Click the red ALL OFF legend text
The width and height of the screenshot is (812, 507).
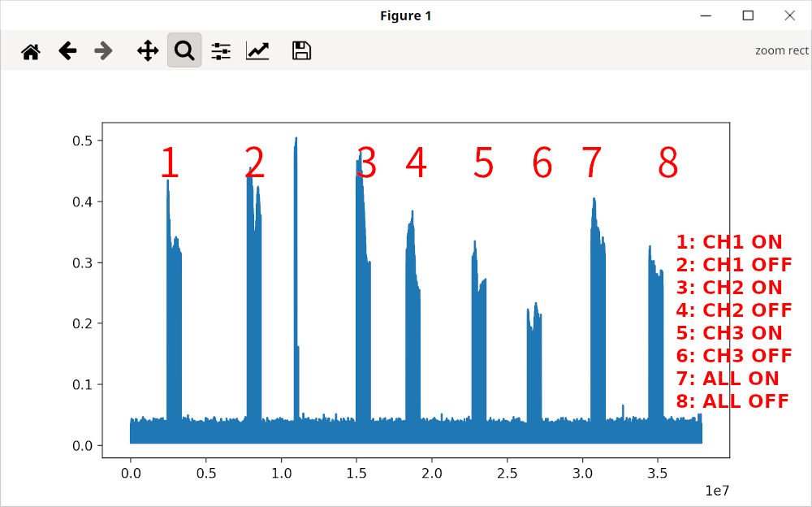coord(732,401)
